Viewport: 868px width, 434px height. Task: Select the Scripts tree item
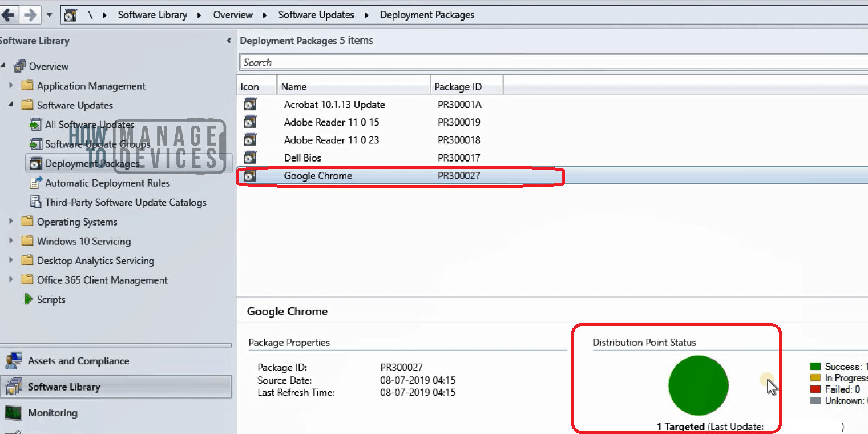coord(51,300)
